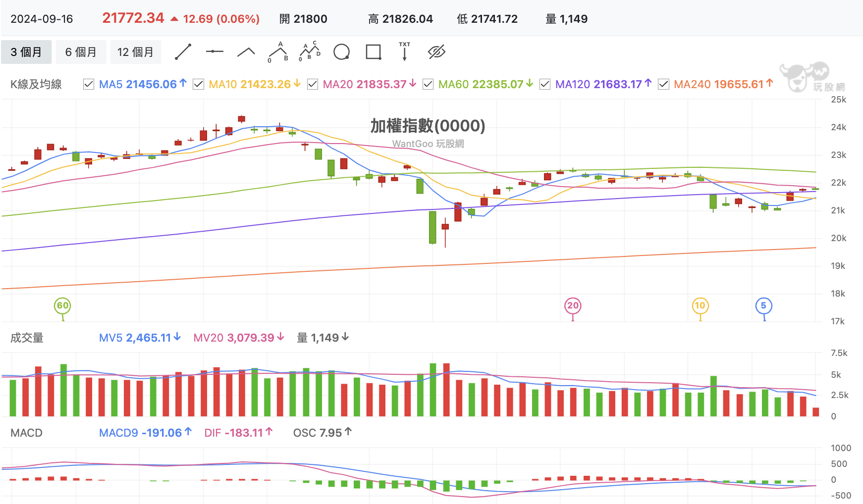Disable the MA240 moving average checkbox
The image size is (863, 504).
pyautogui.click(x=663, y=84)
